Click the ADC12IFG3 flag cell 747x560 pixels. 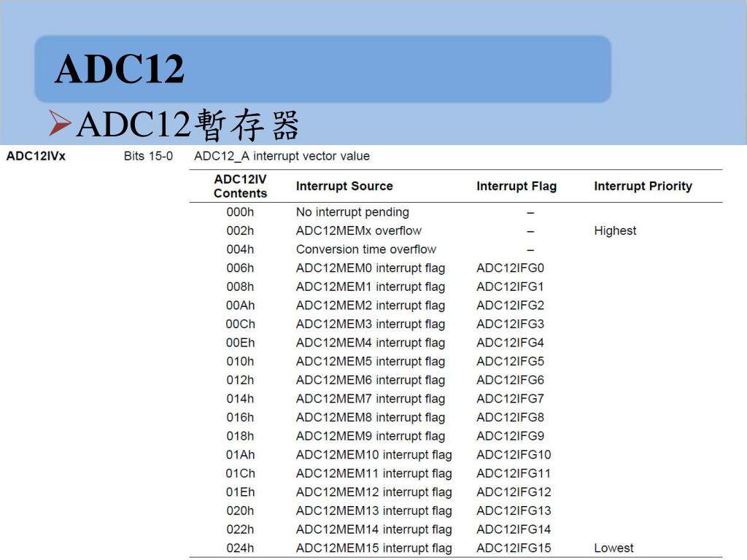coord(510,324)
